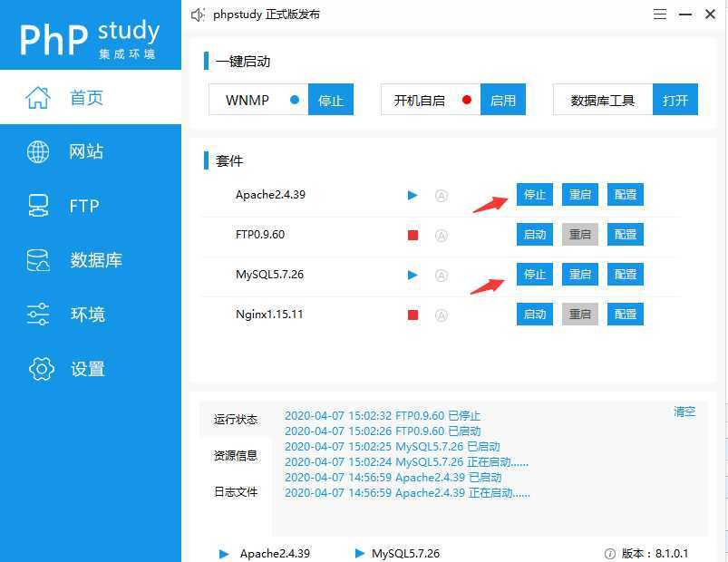The image size is (728, 562).
Task: Click the Apache2.4.39 running play indicator
Action: [413, 196]
